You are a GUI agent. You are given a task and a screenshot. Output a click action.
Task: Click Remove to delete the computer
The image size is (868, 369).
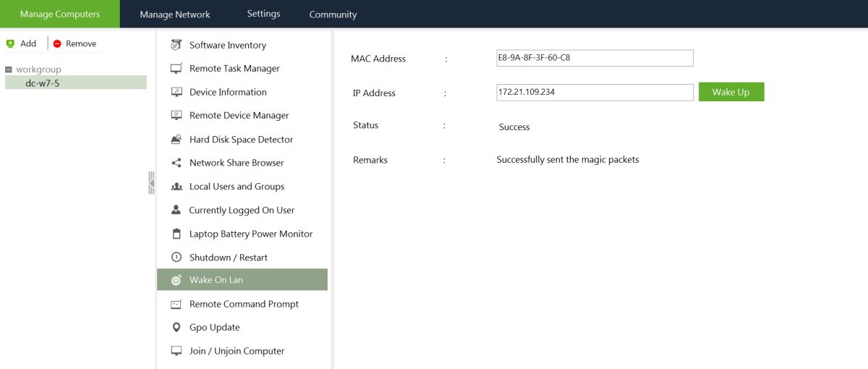pyautogui.click(x=75, y=43)
